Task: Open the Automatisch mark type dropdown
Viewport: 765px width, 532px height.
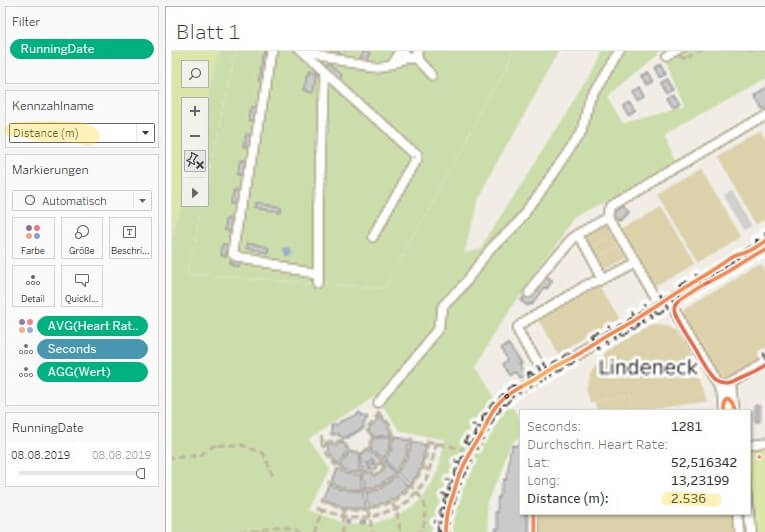Action: (x=142, y=200)
